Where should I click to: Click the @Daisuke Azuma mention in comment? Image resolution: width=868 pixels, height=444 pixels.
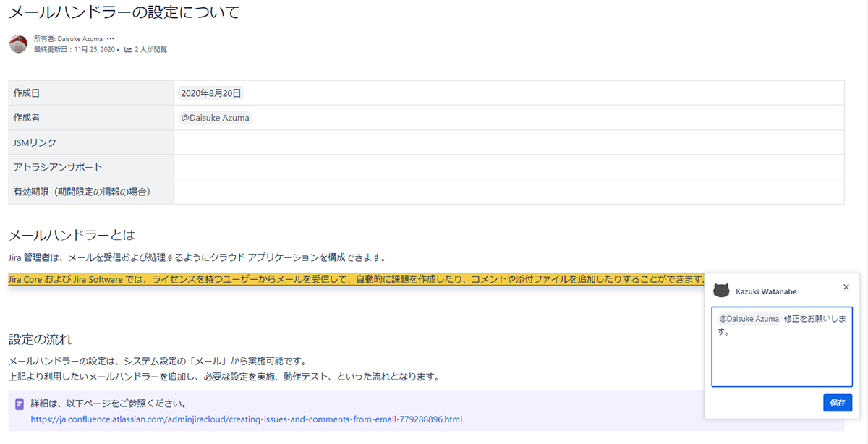click(x=749, y=319)
